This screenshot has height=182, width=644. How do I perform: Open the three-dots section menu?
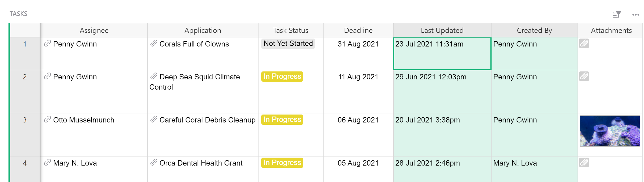(x=636, y=15)
